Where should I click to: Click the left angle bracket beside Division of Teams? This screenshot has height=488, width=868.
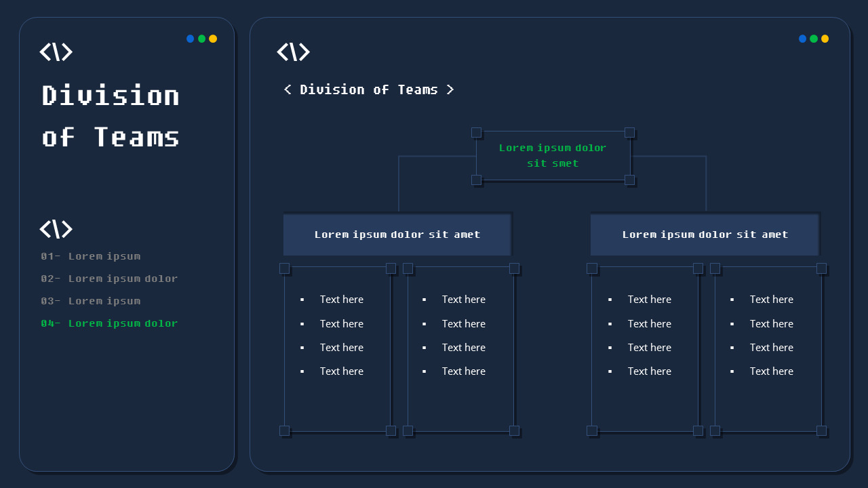coord(287,89)
